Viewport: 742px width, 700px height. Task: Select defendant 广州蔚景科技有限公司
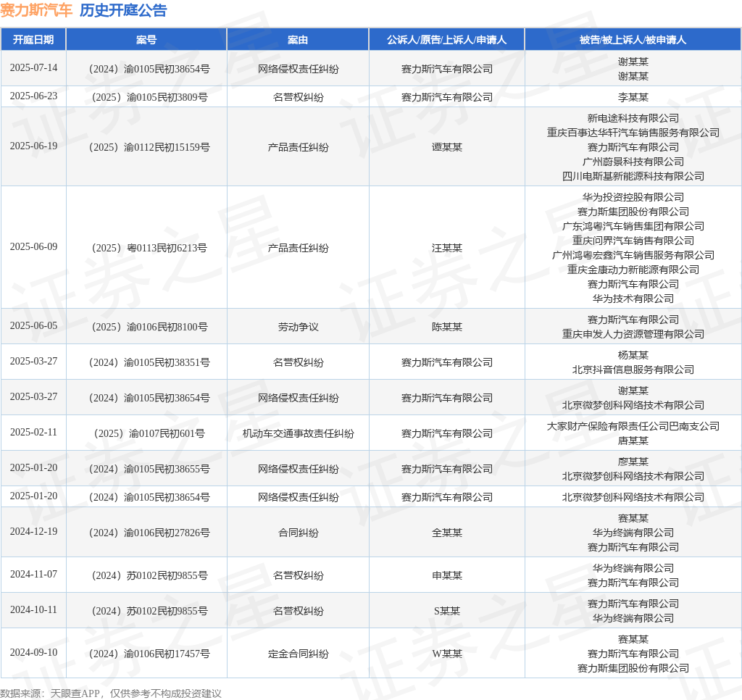click(633, 162)
